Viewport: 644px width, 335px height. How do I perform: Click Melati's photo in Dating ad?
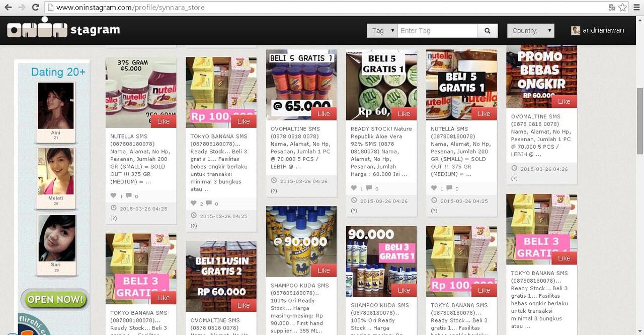(56, 171)
